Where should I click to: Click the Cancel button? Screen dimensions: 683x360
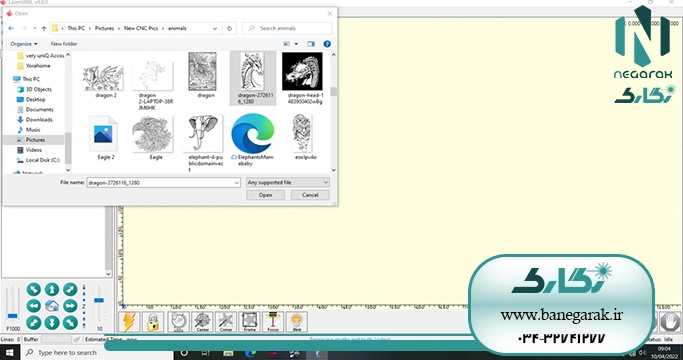(310, 195)
